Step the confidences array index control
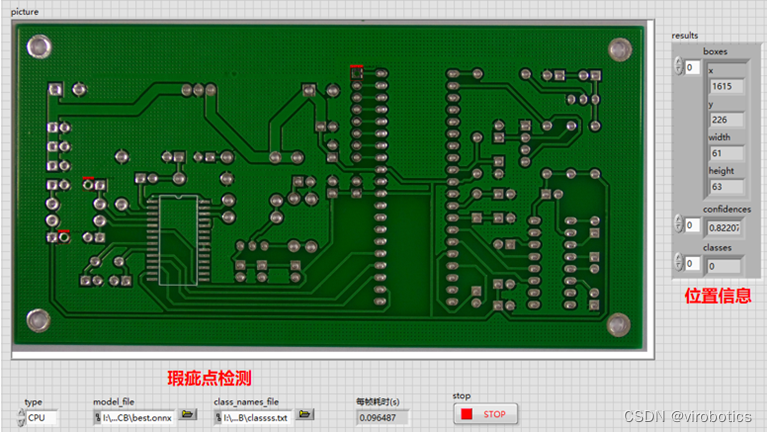 pyautogui.click(x=678, y=223)
